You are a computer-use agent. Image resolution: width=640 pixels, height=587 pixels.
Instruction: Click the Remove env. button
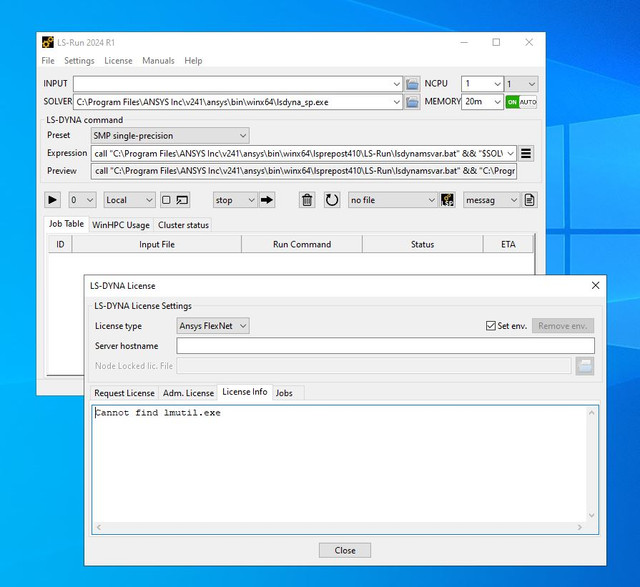[x=563, y=326]
